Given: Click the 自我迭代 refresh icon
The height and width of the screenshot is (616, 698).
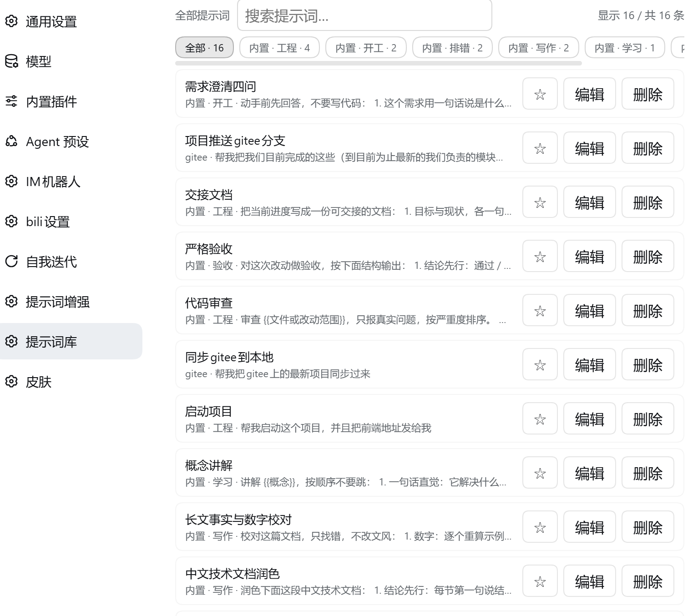Looking at the screenshot, I should [x=11, y=261].
